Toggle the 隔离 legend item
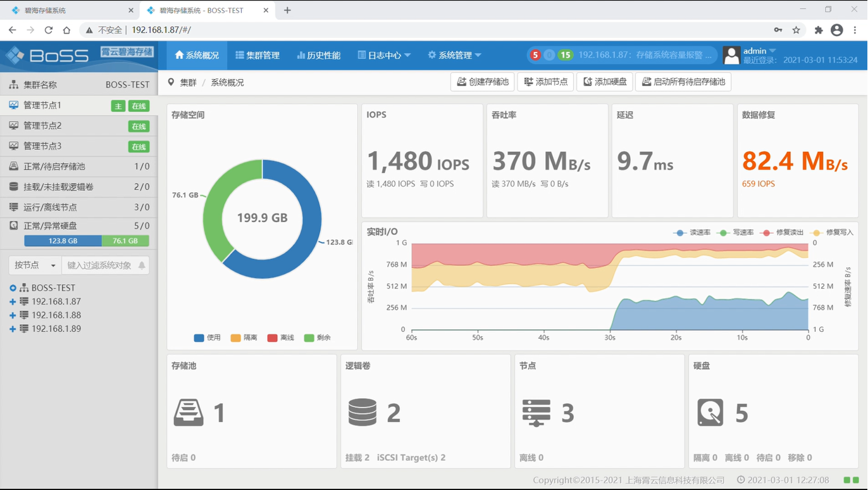This screenshot has height=490, width=868. [244, 338]
